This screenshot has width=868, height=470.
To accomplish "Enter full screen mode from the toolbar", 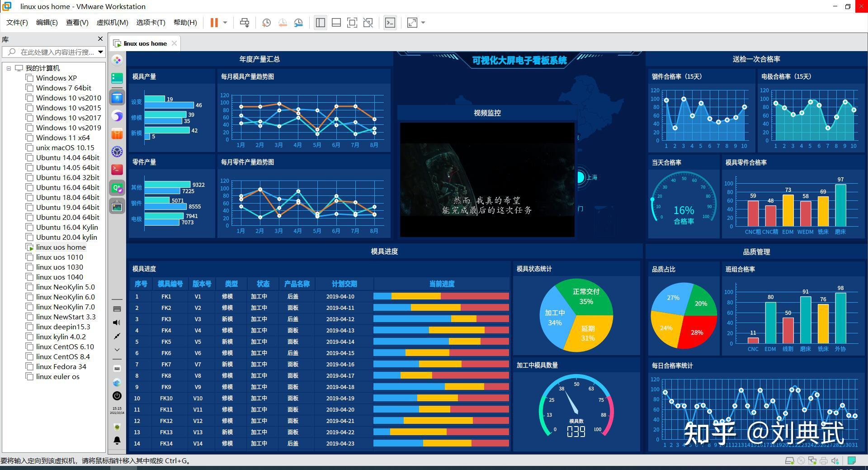I will pyautogui.click(x=352, y=23).
